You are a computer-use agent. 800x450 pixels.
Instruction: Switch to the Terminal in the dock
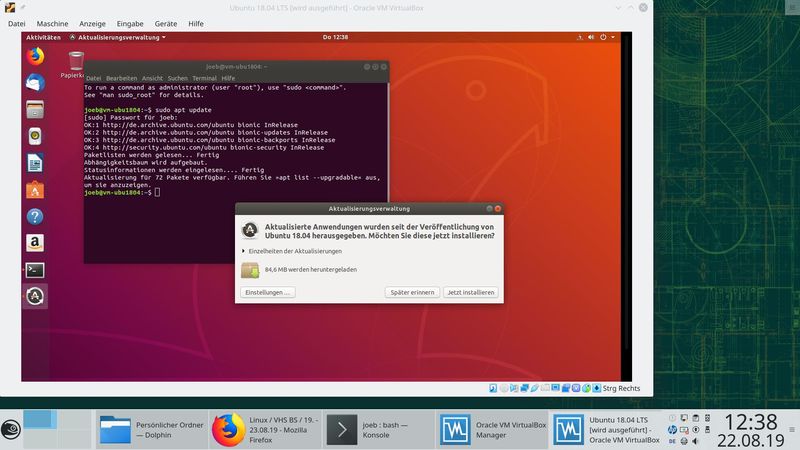coord(35,269)
